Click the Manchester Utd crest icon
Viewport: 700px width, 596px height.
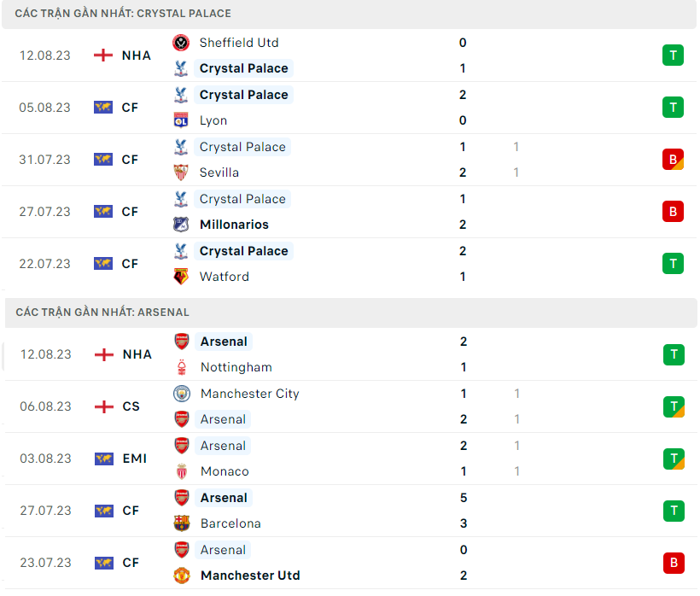pos(182,576)
